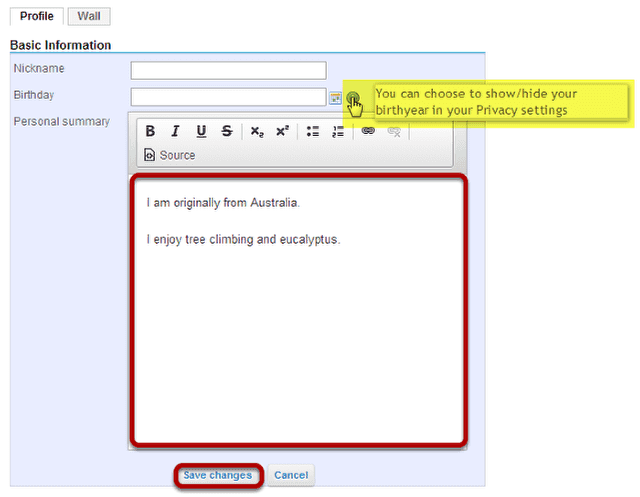Image resolution: width=640 pixels, height=497 pixels.
Task: Apply Underline formatting to text
Action: (201, 131)
